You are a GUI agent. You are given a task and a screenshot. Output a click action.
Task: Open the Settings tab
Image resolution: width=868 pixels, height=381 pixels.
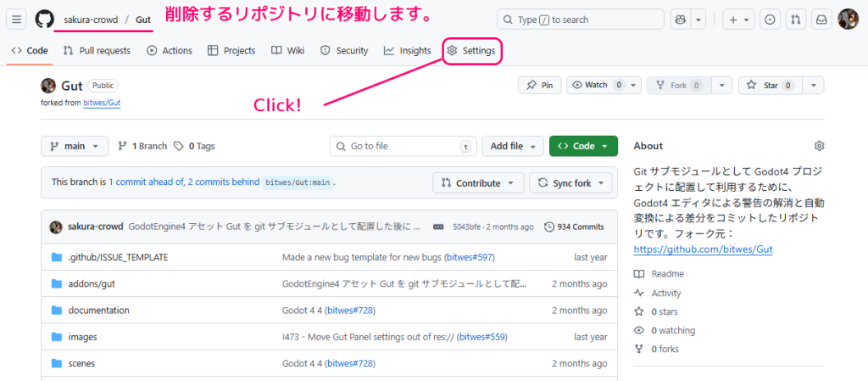coord(471,50)
